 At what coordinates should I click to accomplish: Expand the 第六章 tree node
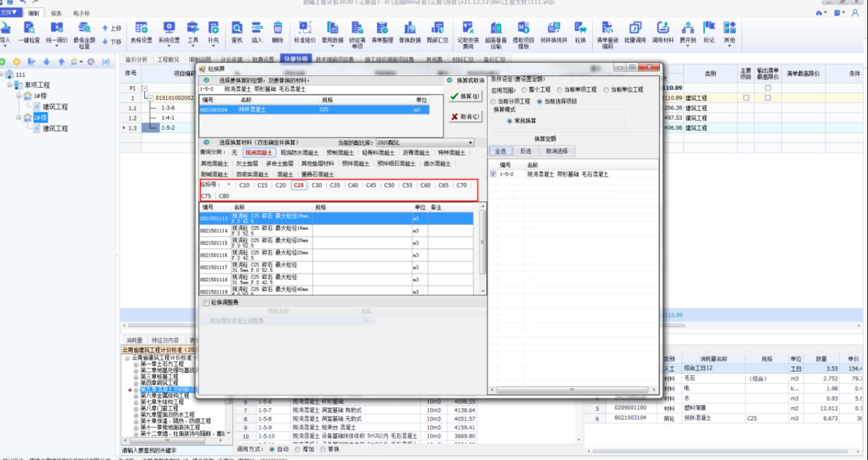click(x=137, y=396)
